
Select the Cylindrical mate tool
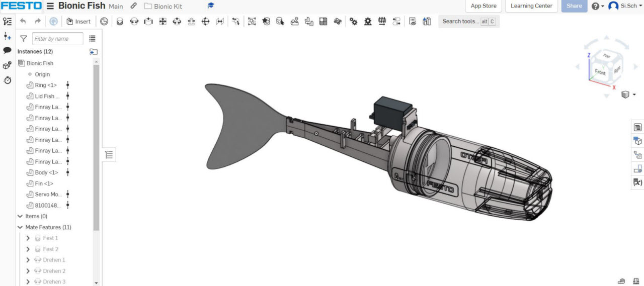[177, 22]
